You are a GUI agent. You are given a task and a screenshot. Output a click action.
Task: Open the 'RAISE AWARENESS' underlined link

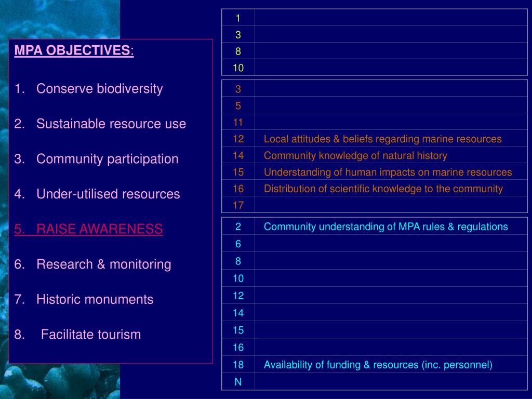point(88,229)
